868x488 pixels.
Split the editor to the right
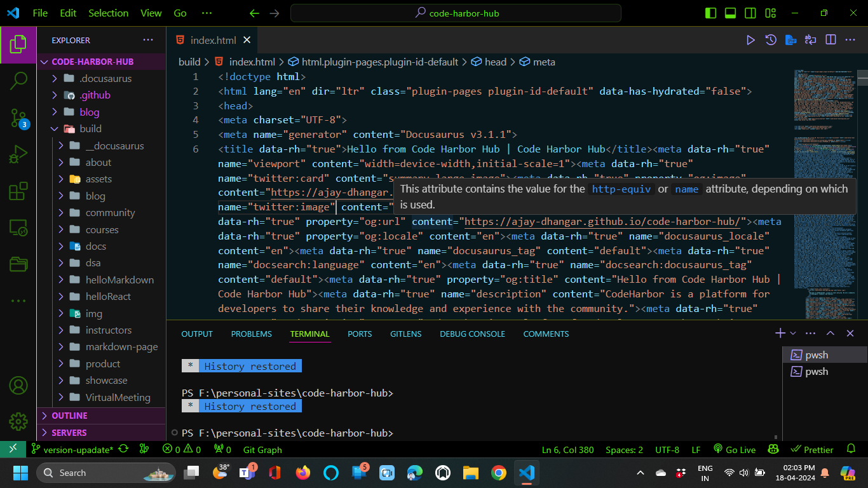click(x=831, y=40)
